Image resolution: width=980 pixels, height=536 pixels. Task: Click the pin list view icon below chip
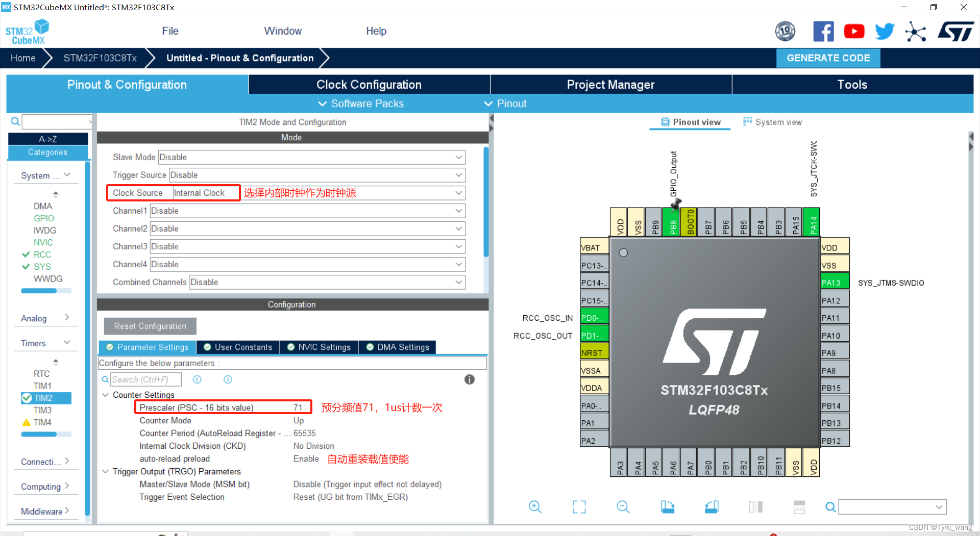point(799,506)
